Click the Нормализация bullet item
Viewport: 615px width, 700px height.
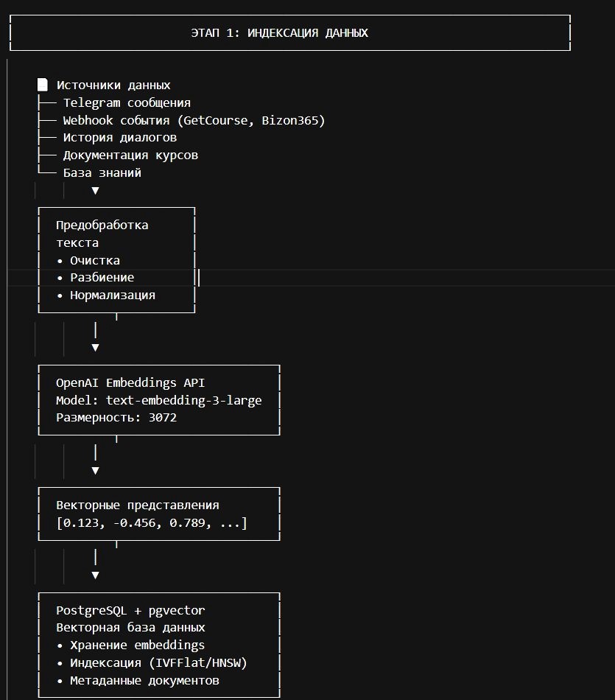[x=112, y=295]
